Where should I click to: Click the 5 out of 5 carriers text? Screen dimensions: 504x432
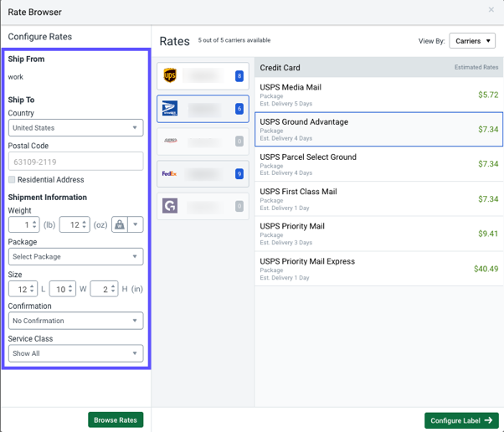point(234,40)
